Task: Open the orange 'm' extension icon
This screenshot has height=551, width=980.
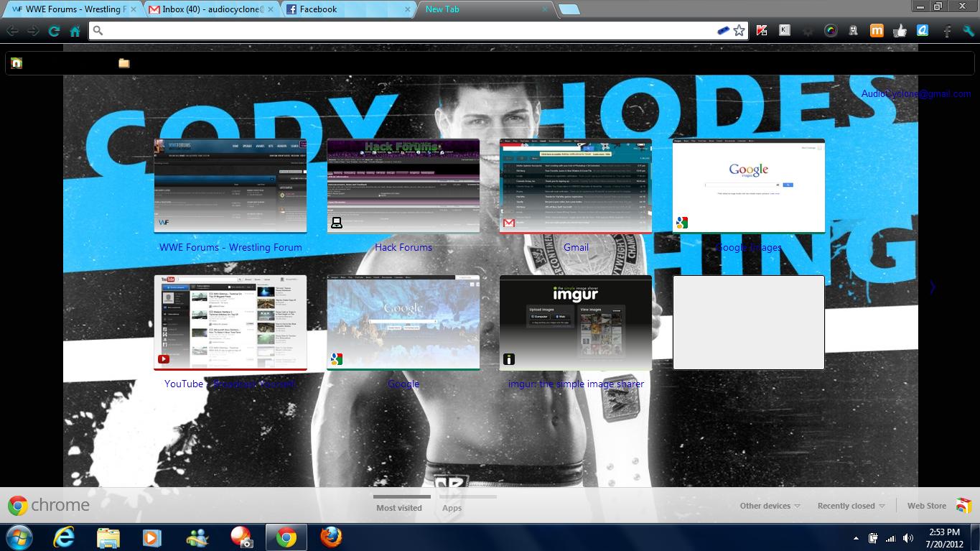Action: (877, 31)
